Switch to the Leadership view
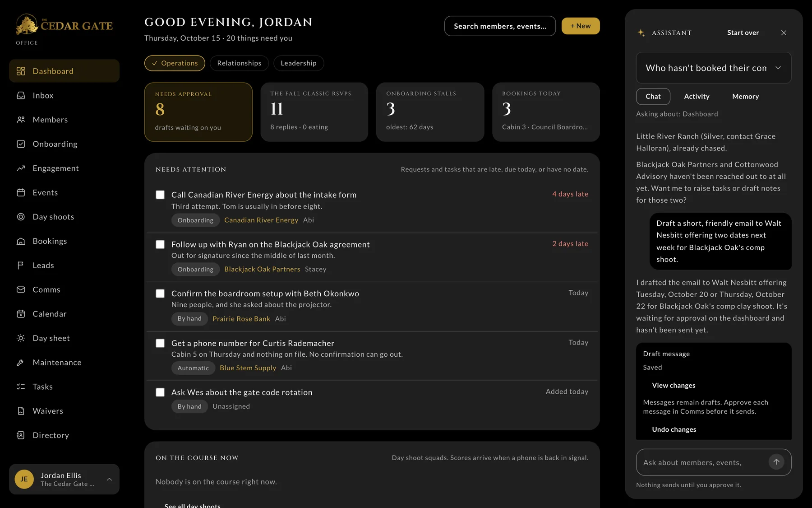Screen dimensions: 812x508 [x=299, y=63]
